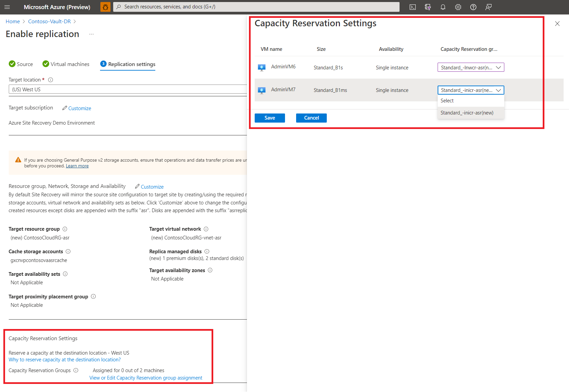Click the Availability column header
Screen dimensions: 569x392
(x=391, y=49)
